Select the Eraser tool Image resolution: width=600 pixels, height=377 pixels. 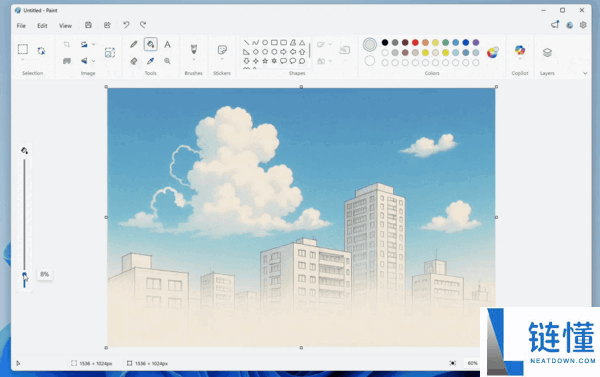click(x=134, y=61)
